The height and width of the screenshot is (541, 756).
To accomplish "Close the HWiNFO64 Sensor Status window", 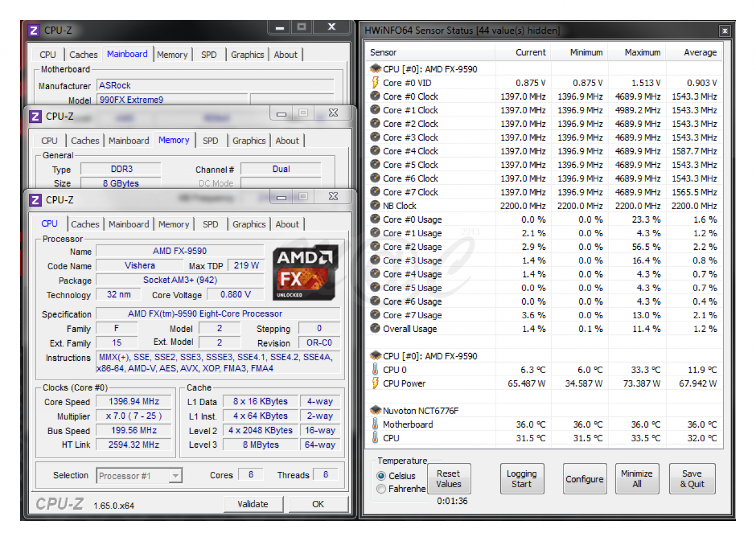I will [x=725, y=31].
